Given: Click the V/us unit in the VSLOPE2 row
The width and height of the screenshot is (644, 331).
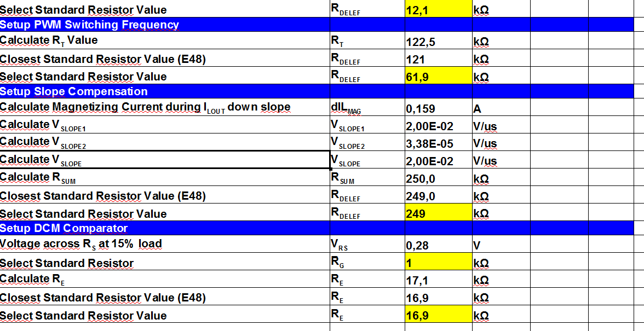Looking at the screenshot, I should [x=501, y=143].
